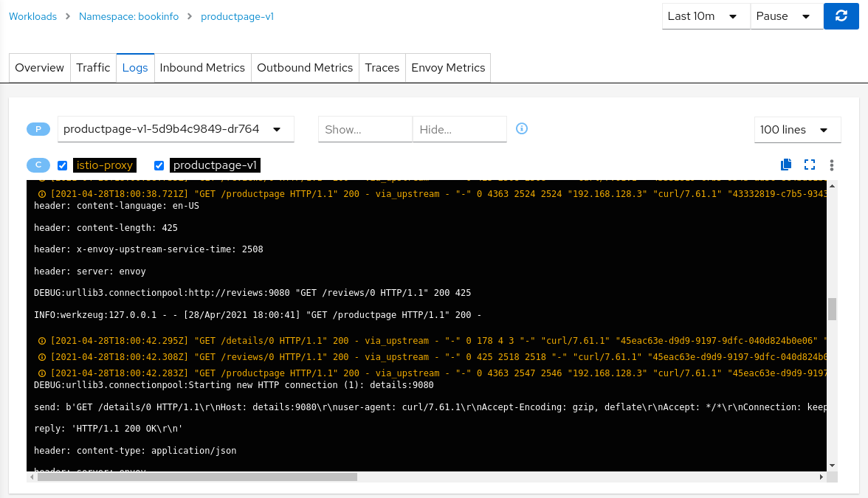The image size is (868, 498).
Task: Open the Pause refresh interval dropdown
Action: (x=786, y=16)
